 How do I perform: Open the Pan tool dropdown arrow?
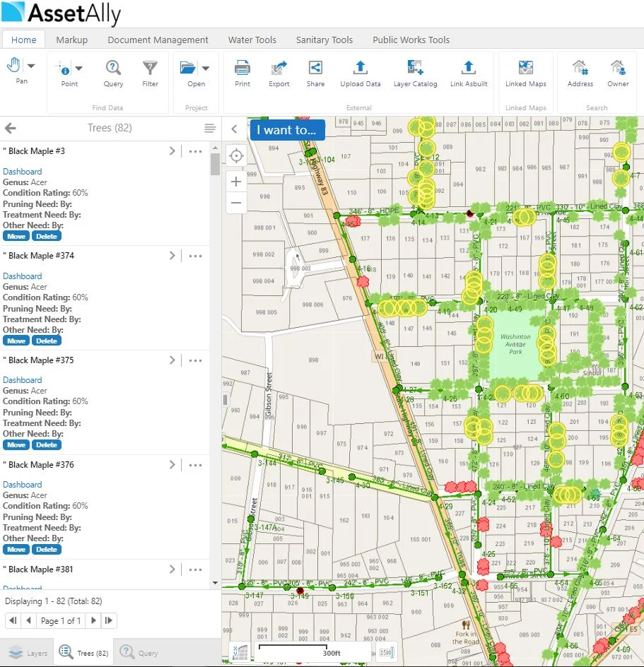tap(31, 66)
